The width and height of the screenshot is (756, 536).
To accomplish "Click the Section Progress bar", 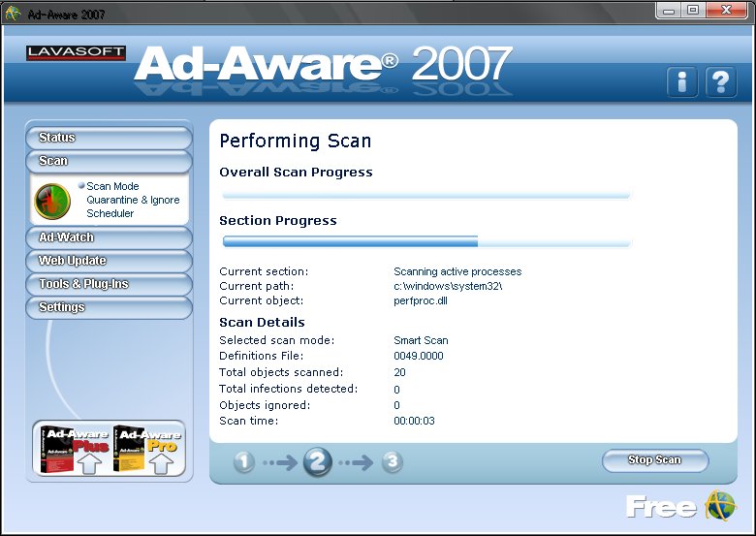I will (x=426, y=241).
